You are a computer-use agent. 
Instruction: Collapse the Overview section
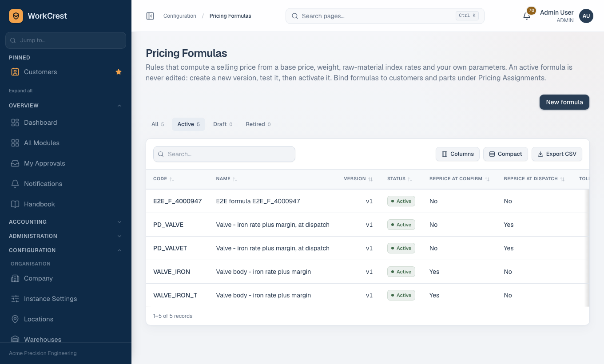(66, 106)
